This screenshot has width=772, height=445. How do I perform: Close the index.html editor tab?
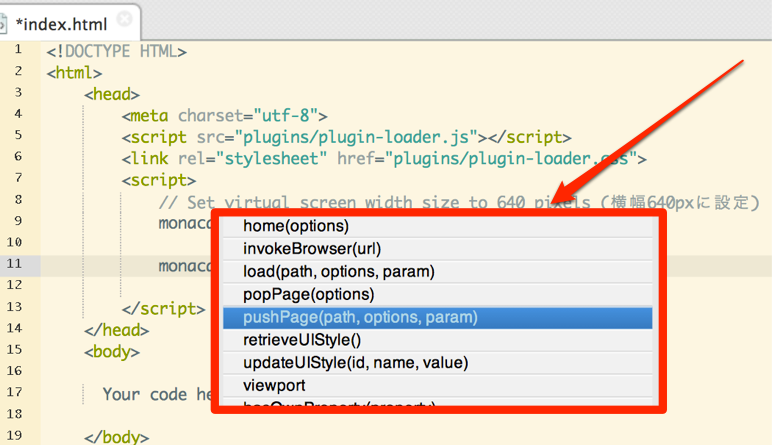pos(124,19)
